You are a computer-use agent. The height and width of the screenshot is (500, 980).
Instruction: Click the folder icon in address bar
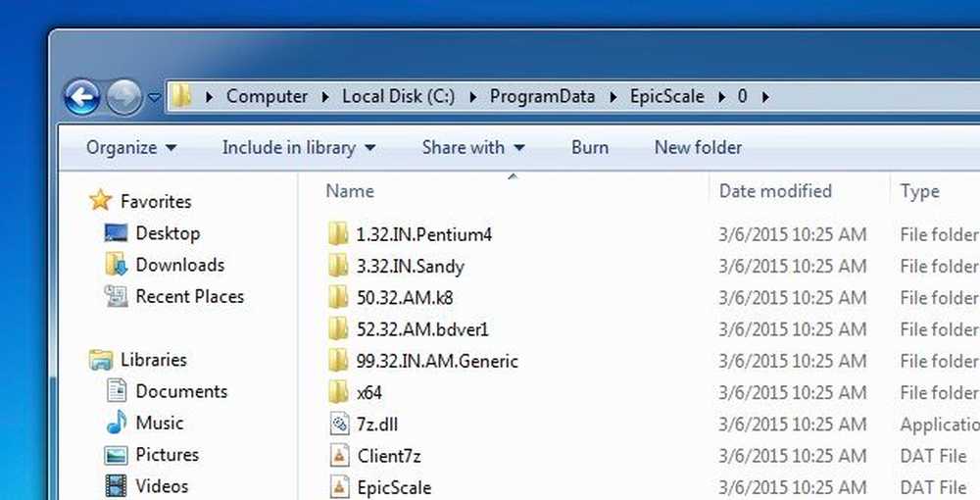click(181, 96)
